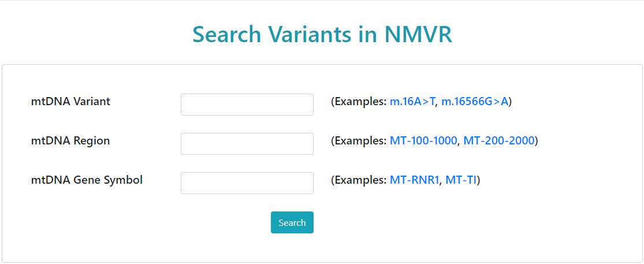Screen dimensions: 644x264
Task: Click the mtDNA Variant input field
Action: coord(247,105)
